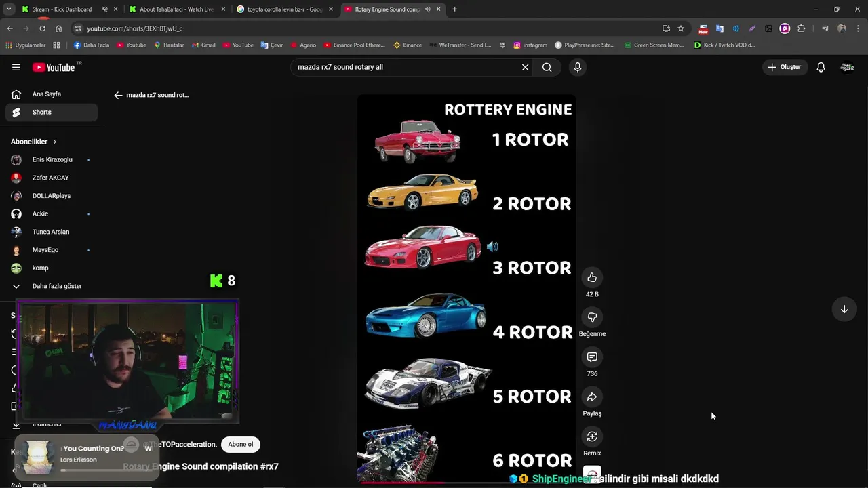The height and width of the screenshot is (488, 868).
Task: Share the short via Paylaş
Action: pos(592,396)
